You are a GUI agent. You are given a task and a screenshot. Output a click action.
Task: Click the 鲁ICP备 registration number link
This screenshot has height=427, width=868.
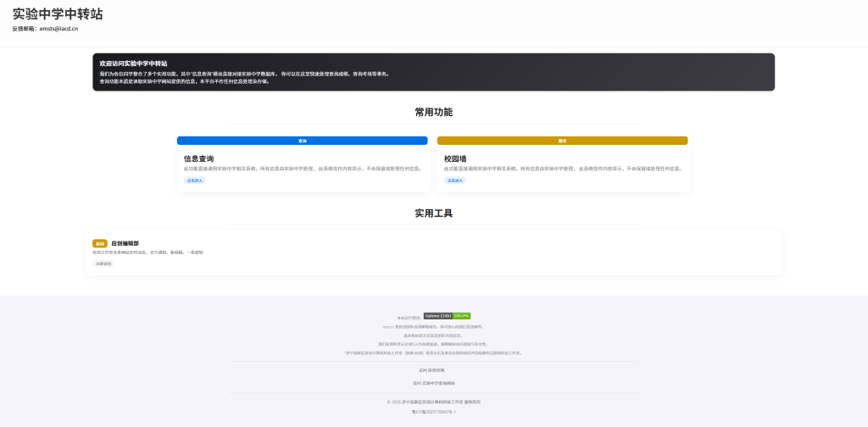coord(433,412)
